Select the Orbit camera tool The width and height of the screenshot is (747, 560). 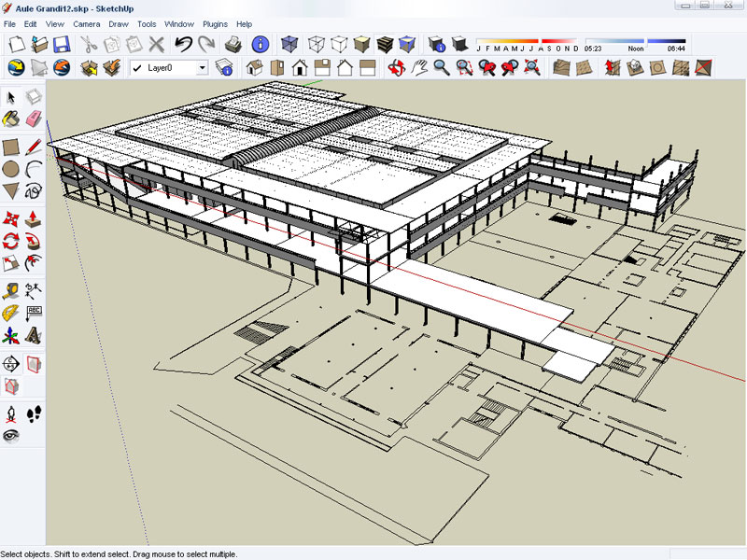[396, 67]
